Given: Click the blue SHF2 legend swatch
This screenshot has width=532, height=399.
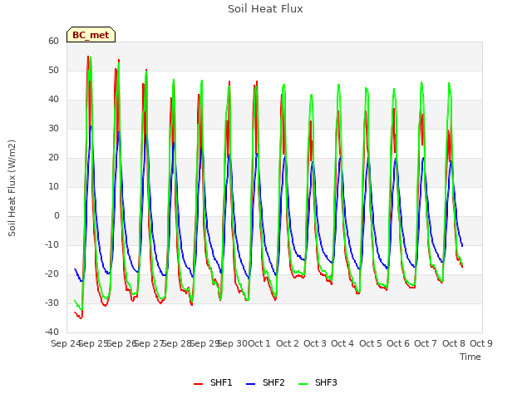Looking at the screenshot, I should click(x=250, y=384).
